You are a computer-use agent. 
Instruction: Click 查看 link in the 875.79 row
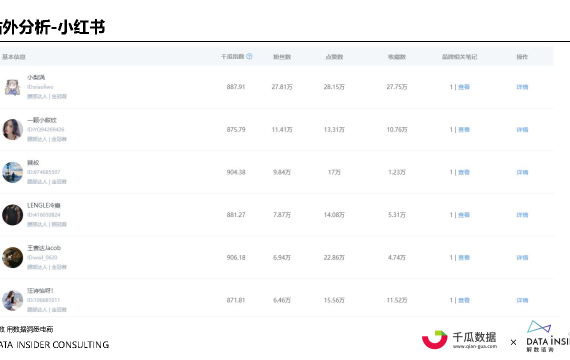point(464,129)
